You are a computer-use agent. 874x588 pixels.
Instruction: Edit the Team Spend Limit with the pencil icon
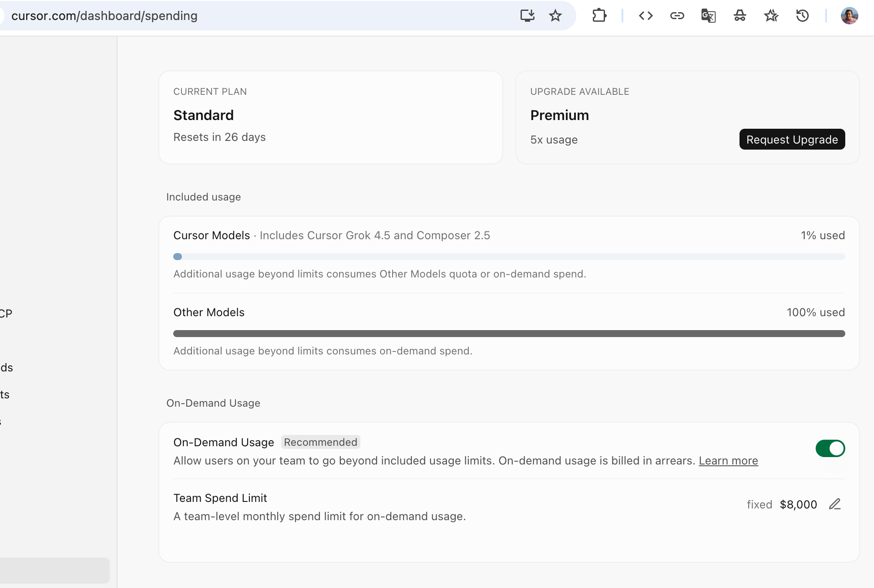click(x=835, y=504)
